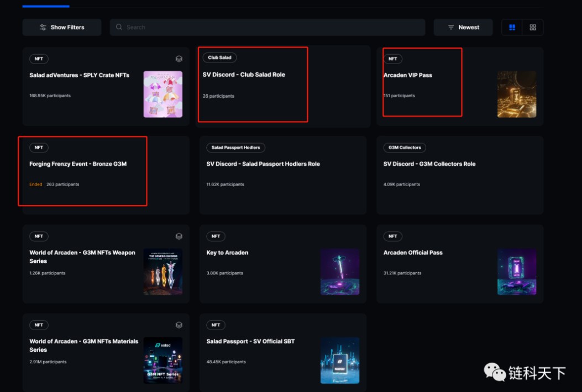Open SV Discord - Salad Passport Hodlers Role
582x392 pixels.
click(x=263, y=164)
